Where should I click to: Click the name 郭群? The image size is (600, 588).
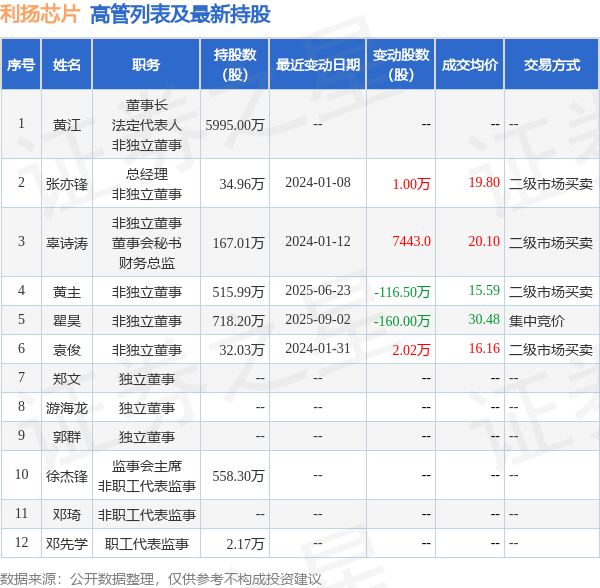click(67, 437)
